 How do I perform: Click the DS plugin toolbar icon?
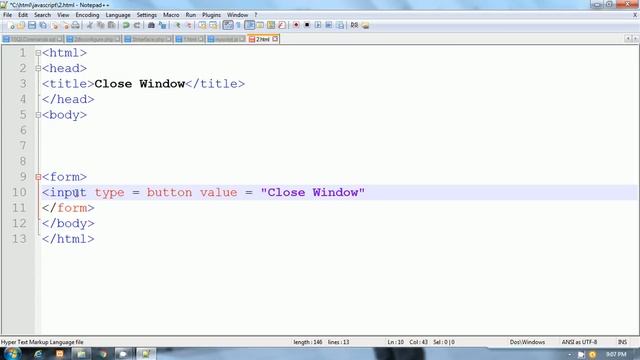354,25
